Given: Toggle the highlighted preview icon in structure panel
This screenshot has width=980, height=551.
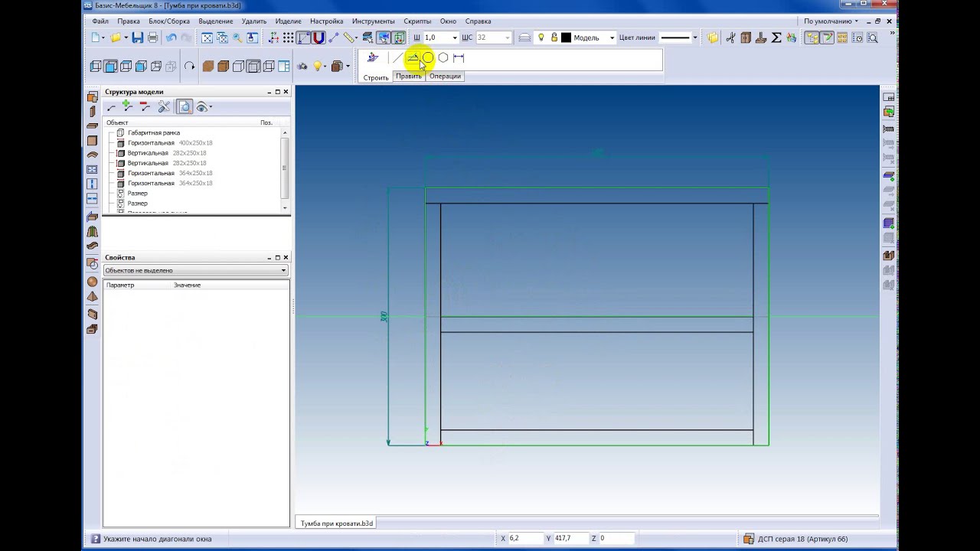Looking at the screenshot, I should pyautogui.click(x=185, y=107).
